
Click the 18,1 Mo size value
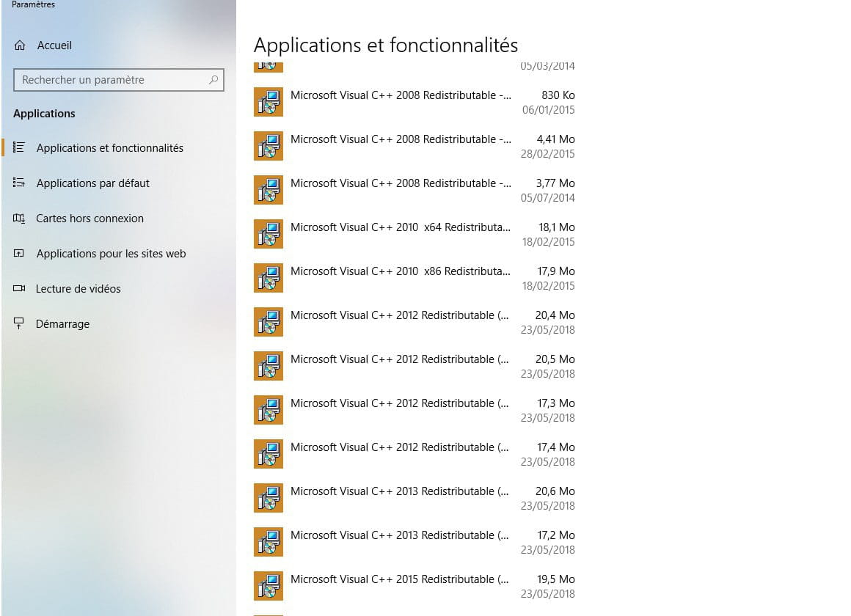[x=557, y=227]
